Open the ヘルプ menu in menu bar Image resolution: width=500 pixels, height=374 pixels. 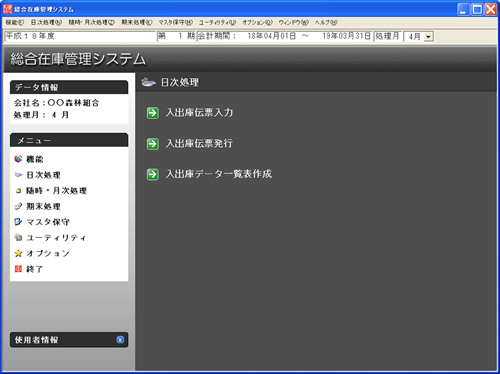tap(326, 22)
